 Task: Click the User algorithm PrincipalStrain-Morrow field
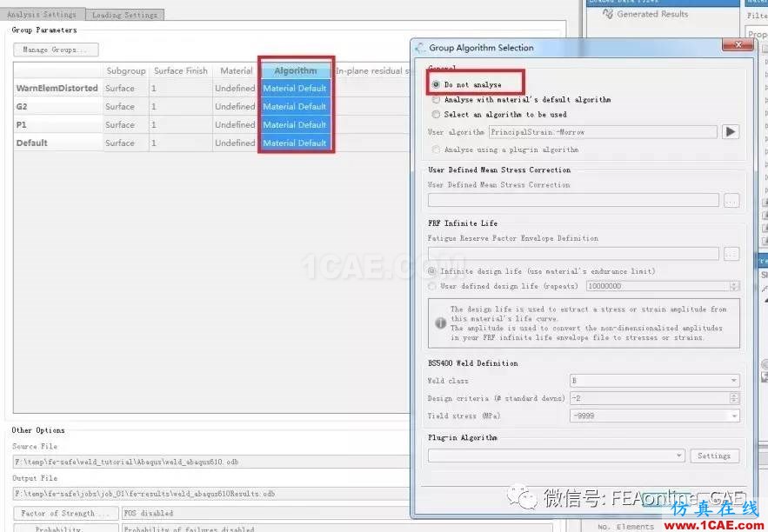pyautogui.click(x=603, y=131)
